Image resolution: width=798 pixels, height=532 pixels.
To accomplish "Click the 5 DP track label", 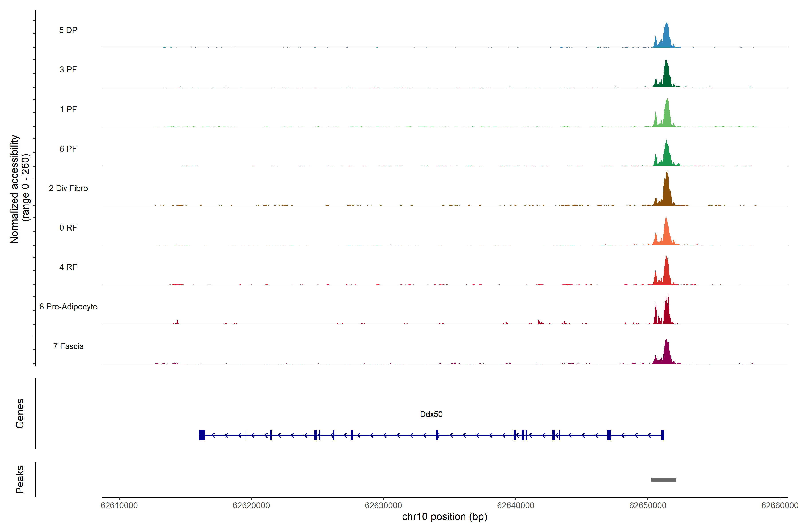I will coord(68,30).
